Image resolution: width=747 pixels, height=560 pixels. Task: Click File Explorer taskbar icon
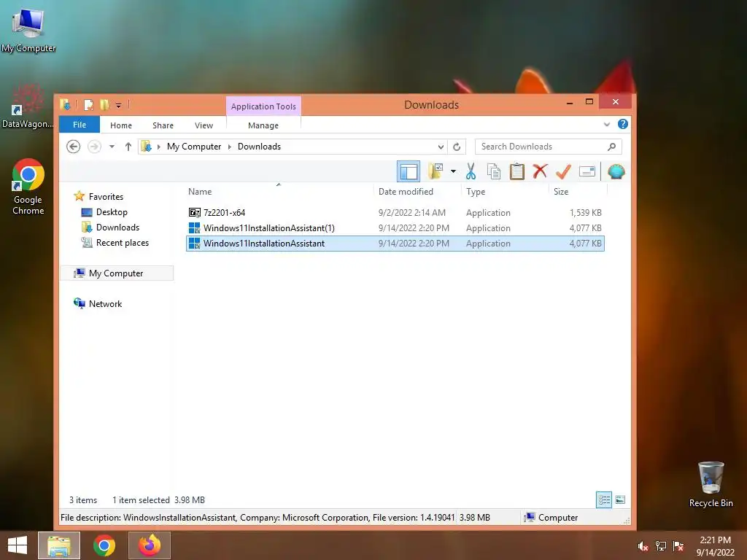[59, 545]
